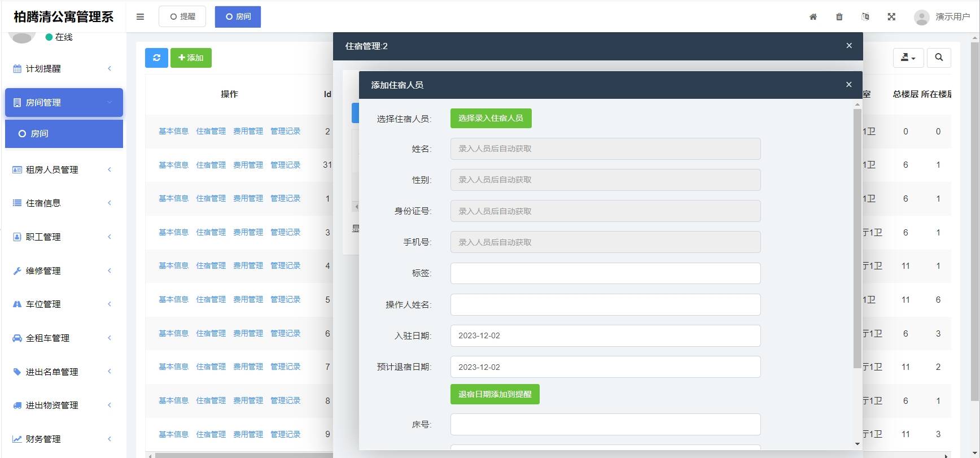Open 住宿管理 link for room Id 7
Viewport: 980px width, 458px height.
(x=211, y=367)
